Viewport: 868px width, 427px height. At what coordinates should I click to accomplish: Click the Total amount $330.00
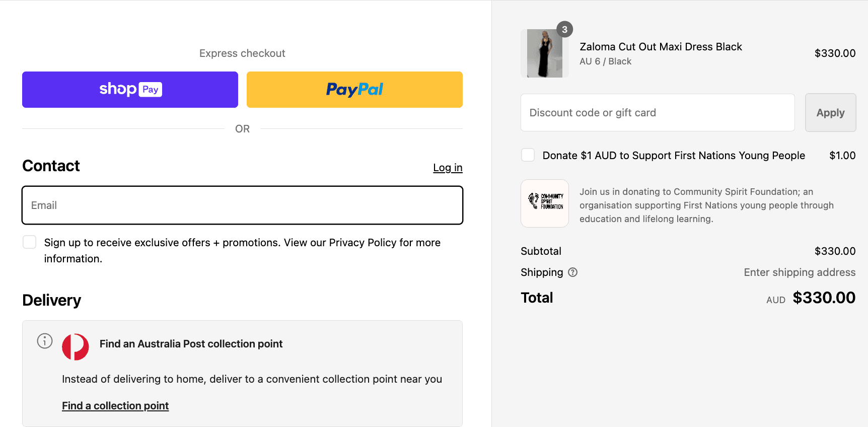pos(824,298)
